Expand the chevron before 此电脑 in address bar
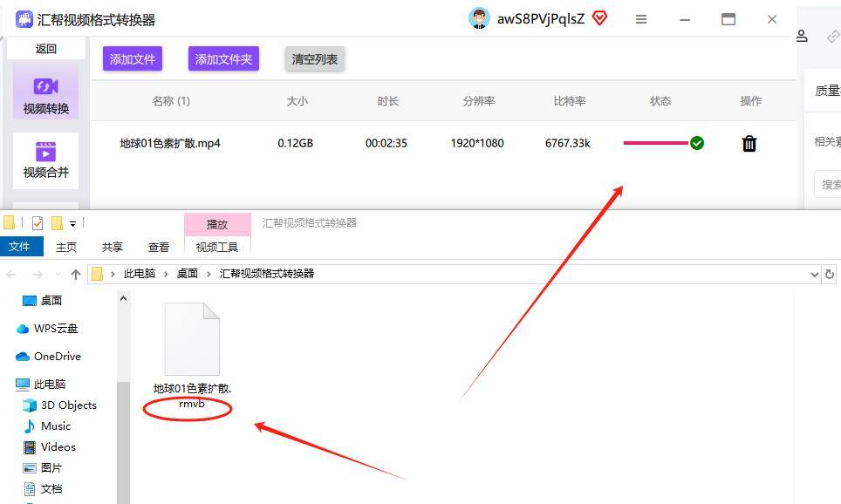Screen dimensions: 841x504 113,274
